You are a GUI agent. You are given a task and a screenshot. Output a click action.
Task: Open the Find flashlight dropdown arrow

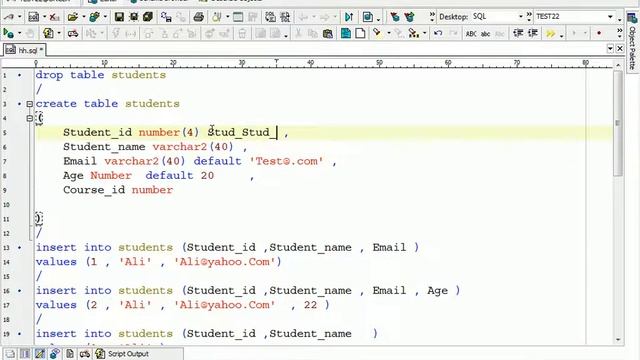coord(388,33)
